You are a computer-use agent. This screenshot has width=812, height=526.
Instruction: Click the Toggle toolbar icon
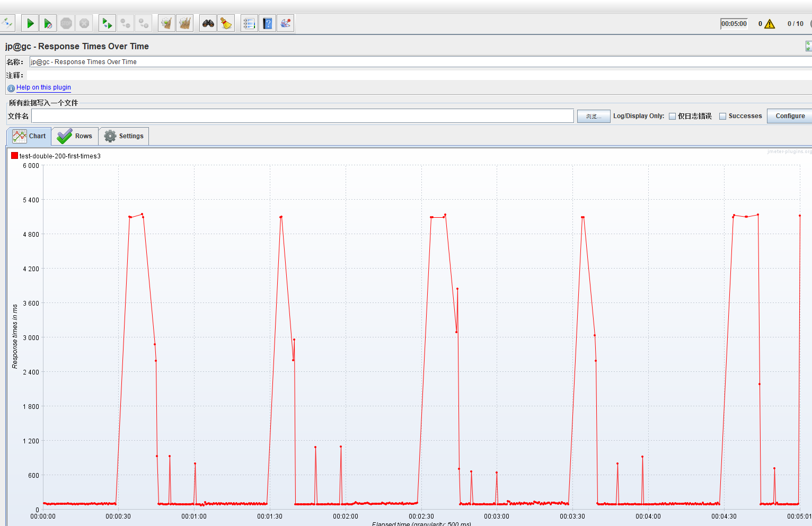point(7,23)
